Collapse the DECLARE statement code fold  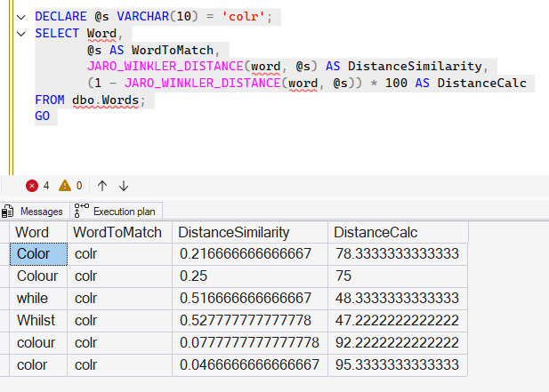21,17
